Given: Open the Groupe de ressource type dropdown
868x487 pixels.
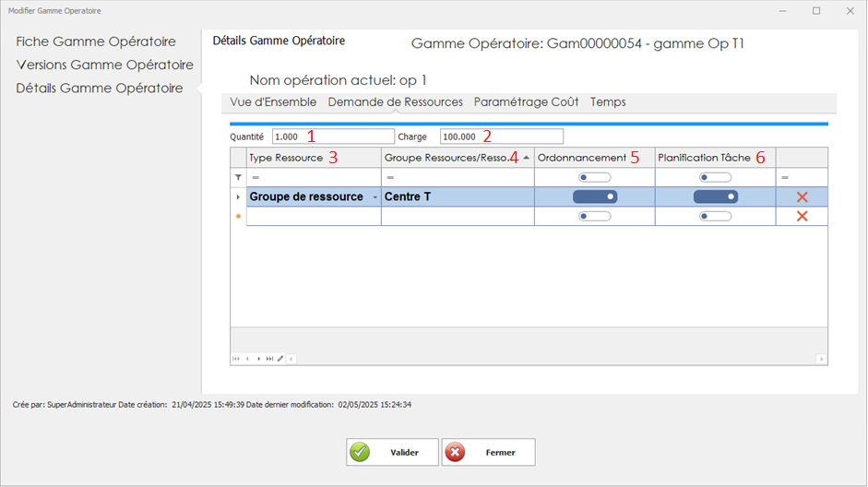Looking at the screenshot, I should point(374,197).
